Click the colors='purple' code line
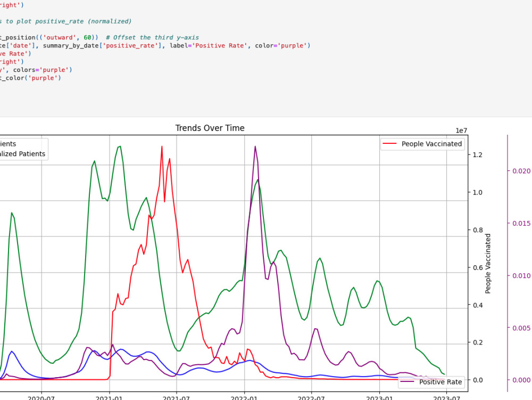The height and width of the screenshot is (400, 532). click(36, 70)
